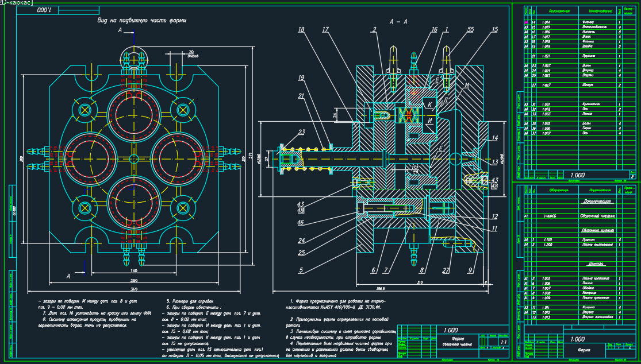Viewport: 641px width, 364px height.
Task: Click designation "1.019" in the Шайба row
Action: tap(546, 46)
